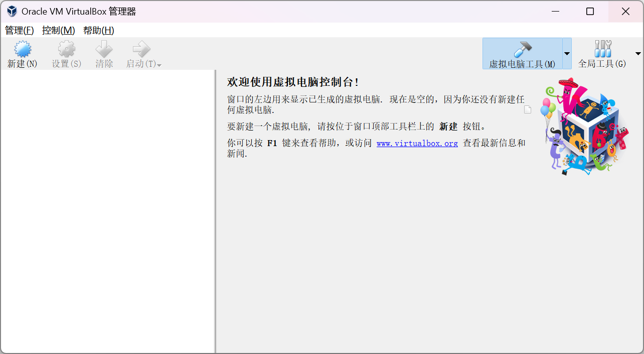Image resolution: width=644 pixels, height=354 pixels.
Task: Open the 帮助 menu
Action: pos(99,30)
